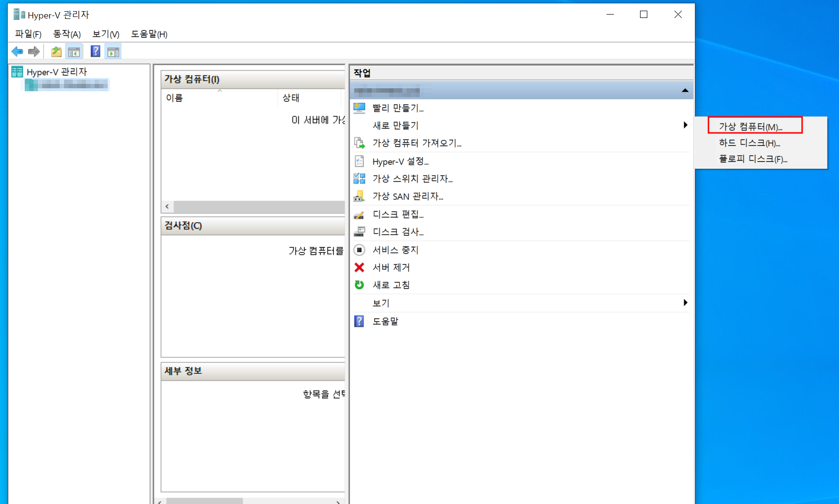Click 서버 제거 action text

click(x=391, y=267)
